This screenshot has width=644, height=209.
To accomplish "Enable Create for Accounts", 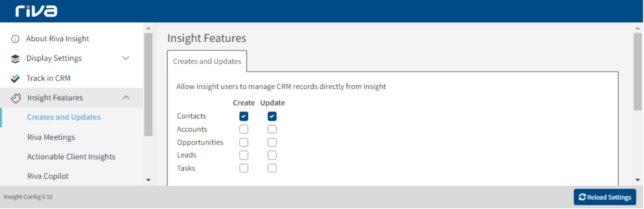I will (x=244, y=129).
